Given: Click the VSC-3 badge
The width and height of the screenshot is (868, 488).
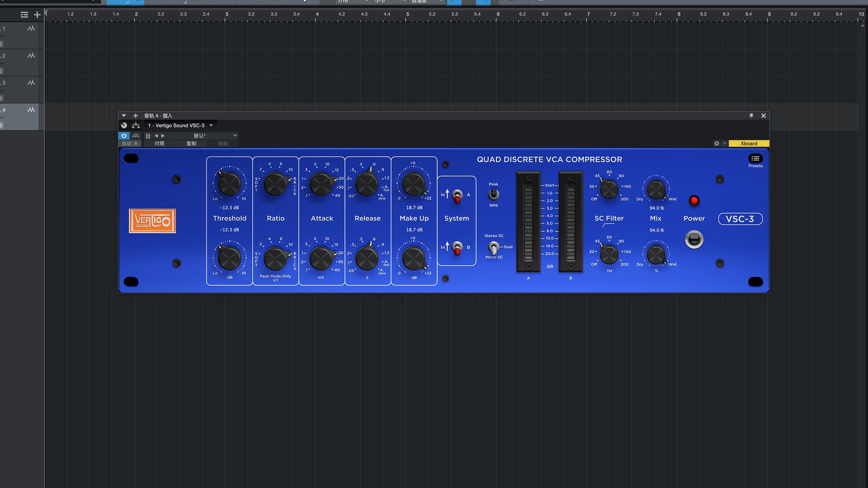Looking at the screenshot, I should (x=740, y=219).
